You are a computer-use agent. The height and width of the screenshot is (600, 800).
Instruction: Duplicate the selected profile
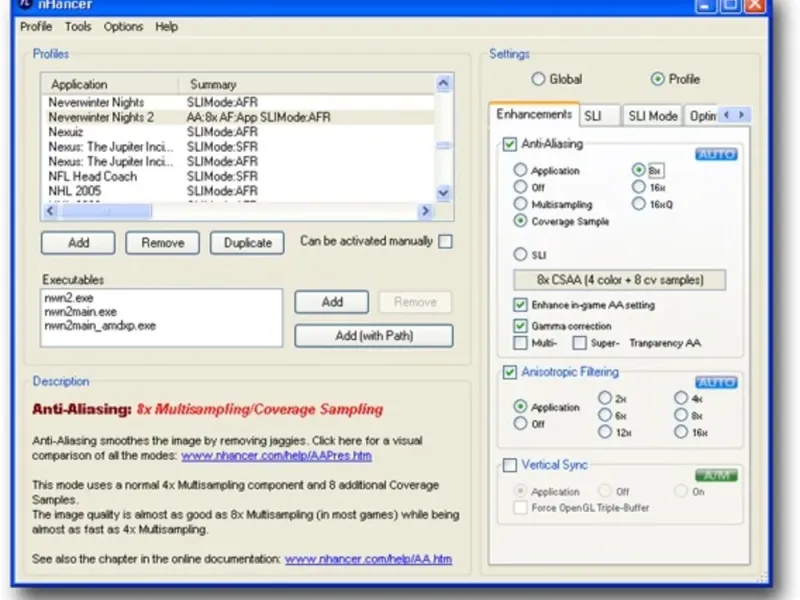[x=247, y=243]
